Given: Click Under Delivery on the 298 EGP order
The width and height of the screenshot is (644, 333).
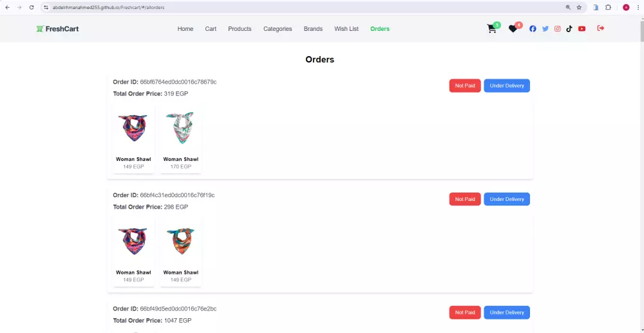Looking at the screenshot, I should pyautogui.click(x=507, y=199).
